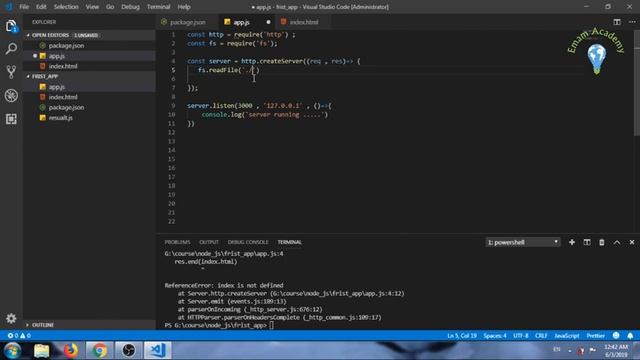This screenshot has height=360, width=640.
Task: Open Windows Start menu
Action: click(13, 350)
